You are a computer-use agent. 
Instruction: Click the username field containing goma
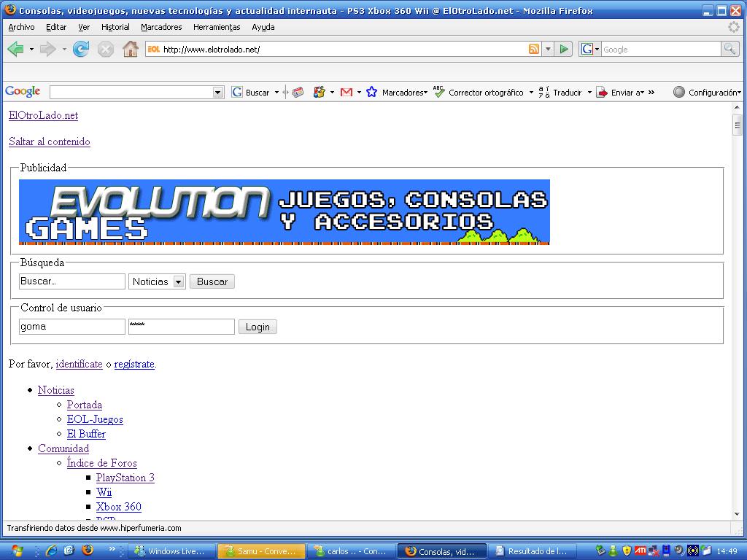pyautogui.click(x=72, y=326)
